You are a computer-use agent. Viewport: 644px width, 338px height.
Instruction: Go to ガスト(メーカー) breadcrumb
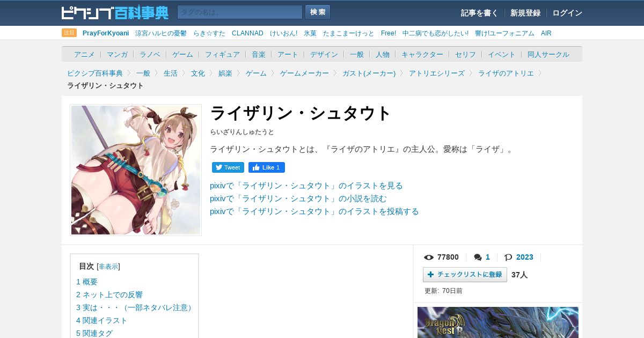point(369,73)
